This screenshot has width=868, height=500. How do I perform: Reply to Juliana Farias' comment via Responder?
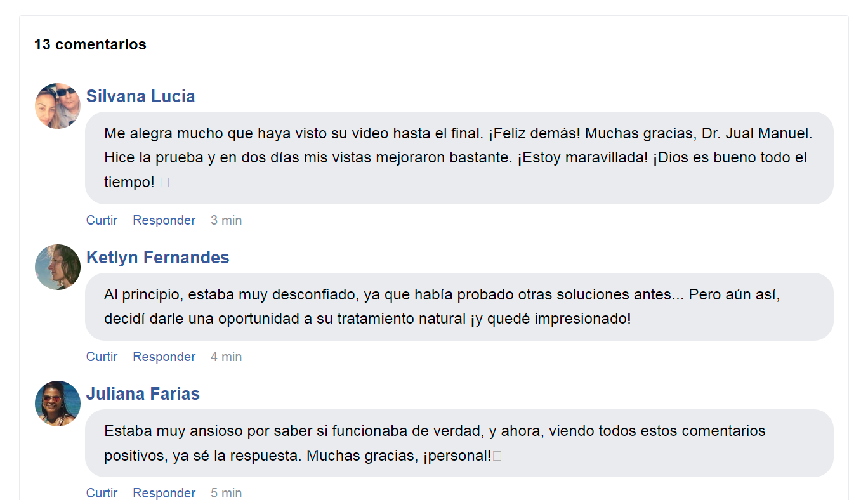(x=164, y=493)
